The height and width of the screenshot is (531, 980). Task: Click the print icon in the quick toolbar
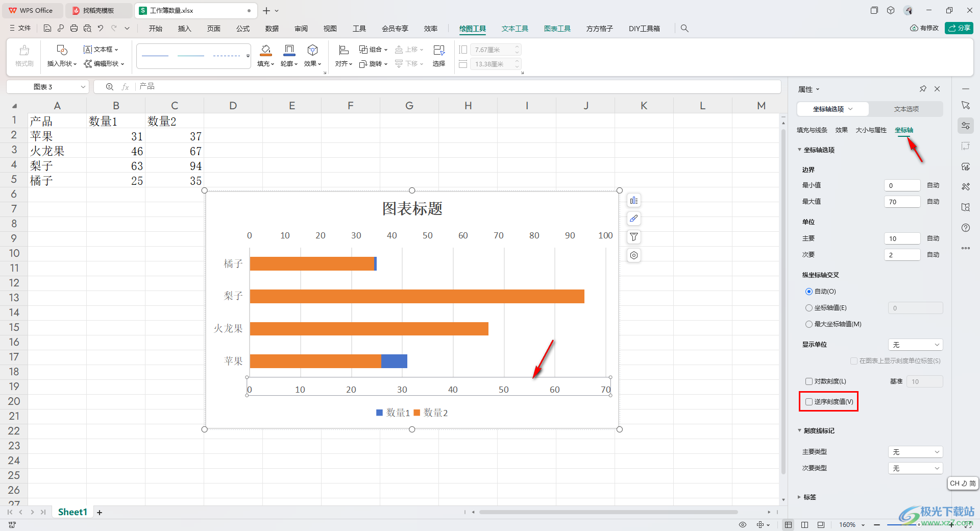click(x=74, y=28)
